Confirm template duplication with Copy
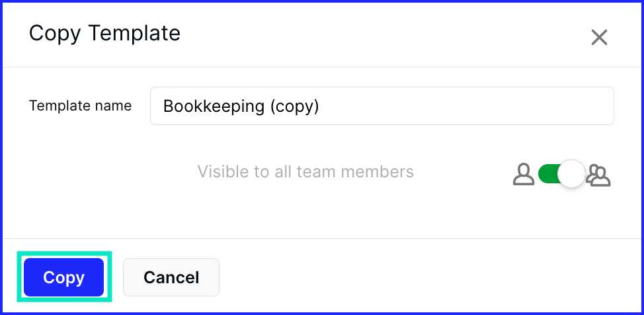 (x=63, y=277)
